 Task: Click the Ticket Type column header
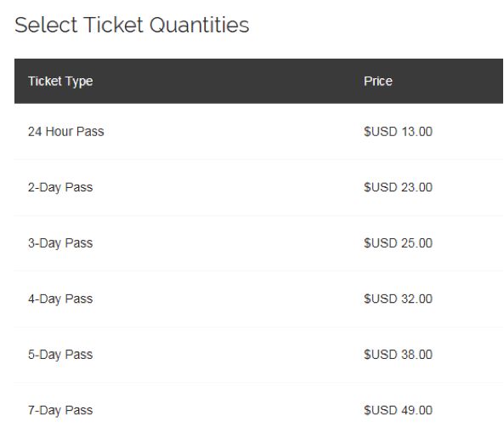60,82
